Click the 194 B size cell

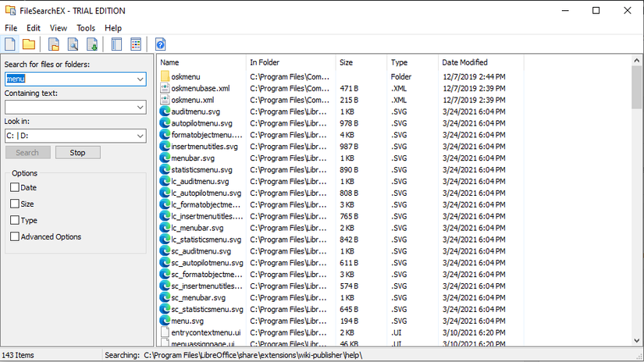pos(349,321)
